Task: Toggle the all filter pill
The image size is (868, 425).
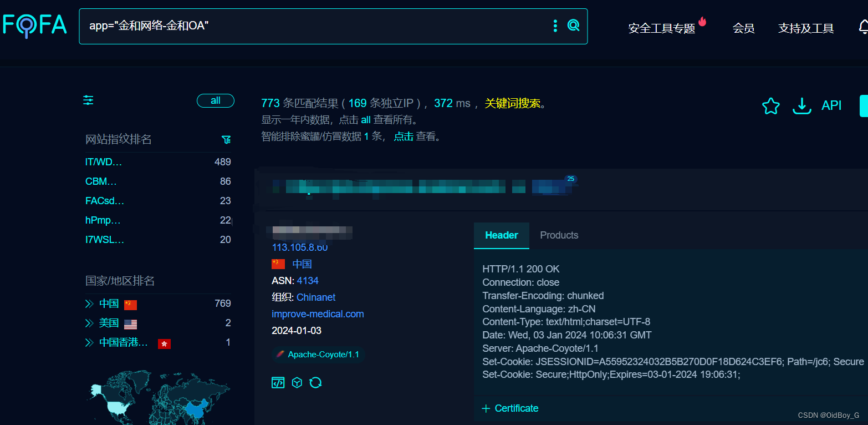Action: (x=216, y=100)
